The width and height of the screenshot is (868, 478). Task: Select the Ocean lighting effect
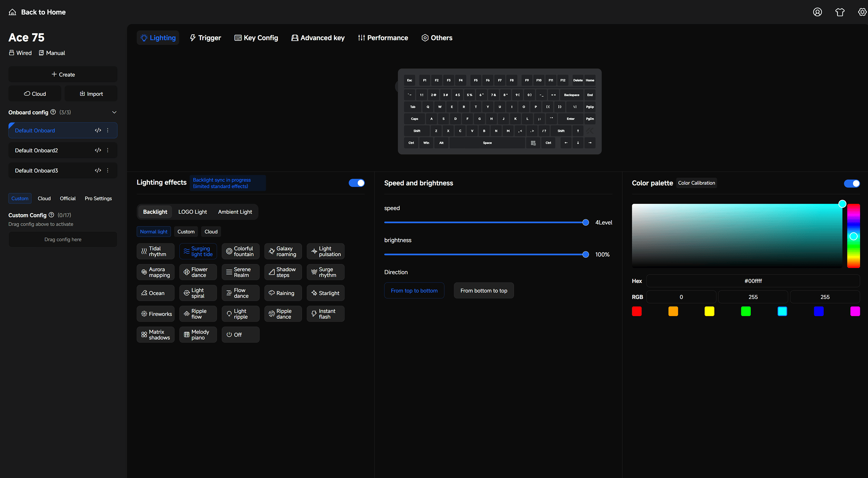click(x=155, y=293)
